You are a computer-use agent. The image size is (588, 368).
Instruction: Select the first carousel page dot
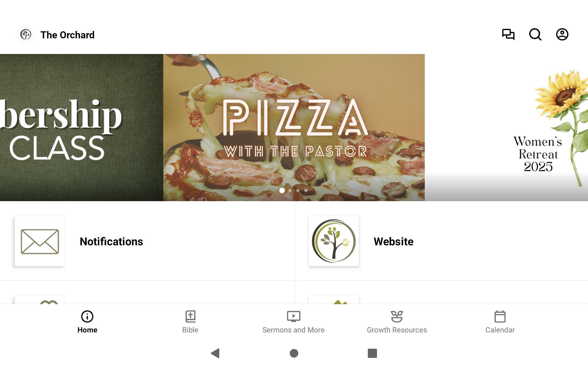coord(282,190)
